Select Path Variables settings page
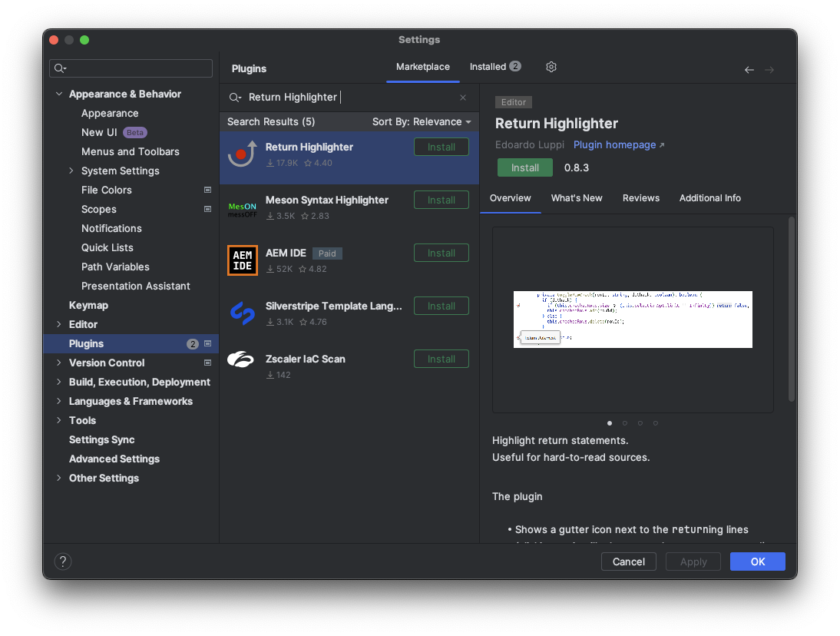 pos(115,267)
